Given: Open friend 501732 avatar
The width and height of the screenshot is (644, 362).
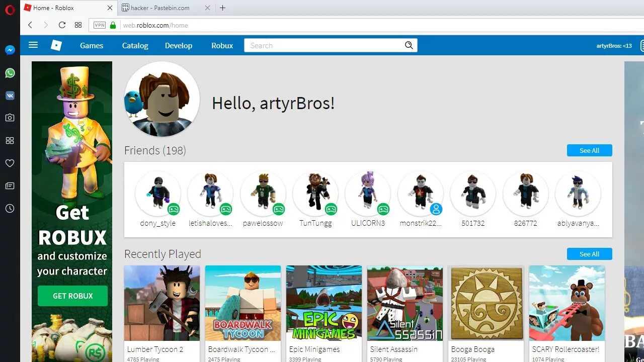Looking at the screenshot, I should 473,194.
